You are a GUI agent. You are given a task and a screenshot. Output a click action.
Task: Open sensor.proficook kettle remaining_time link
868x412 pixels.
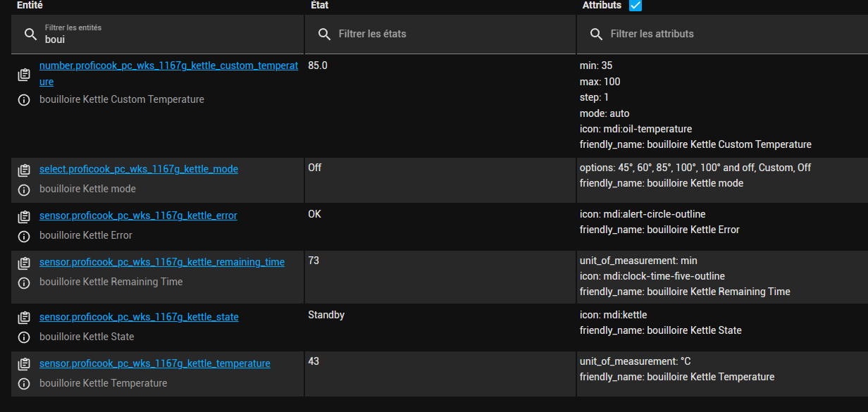click(162, 262)
